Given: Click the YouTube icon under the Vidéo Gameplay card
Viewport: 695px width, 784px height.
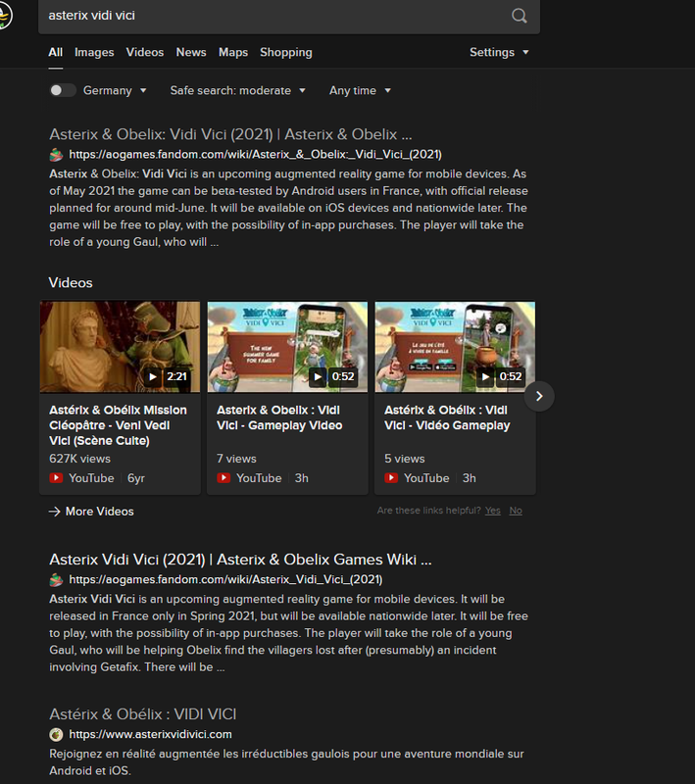Looking at the screenshot, I should pyautogui.click(x=391, y=478).
